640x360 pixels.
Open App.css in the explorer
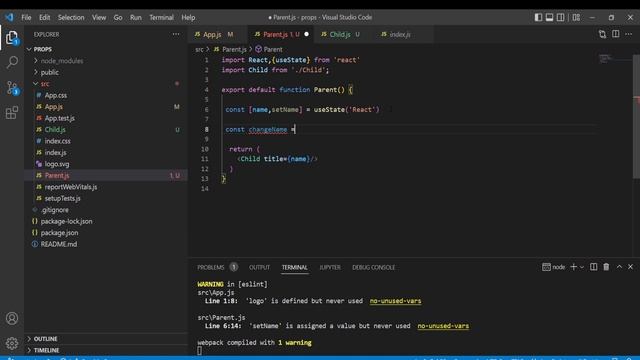(x=105, y=95)
